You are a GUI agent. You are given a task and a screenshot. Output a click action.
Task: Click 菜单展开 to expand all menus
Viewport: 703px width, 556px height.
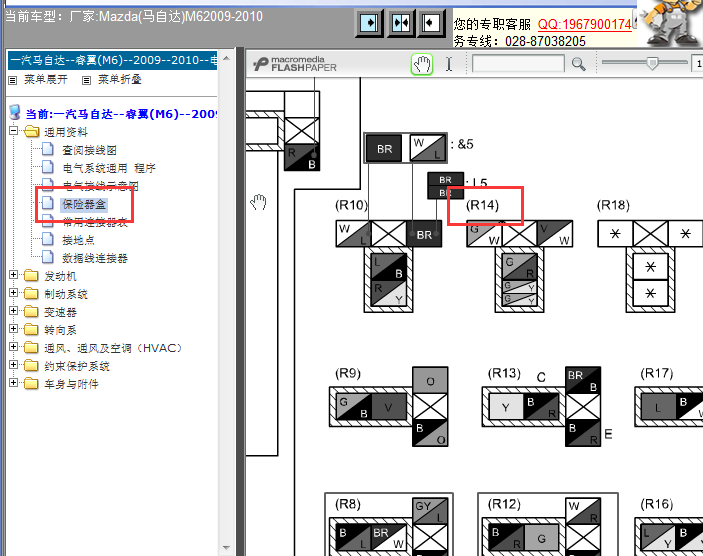46,80
